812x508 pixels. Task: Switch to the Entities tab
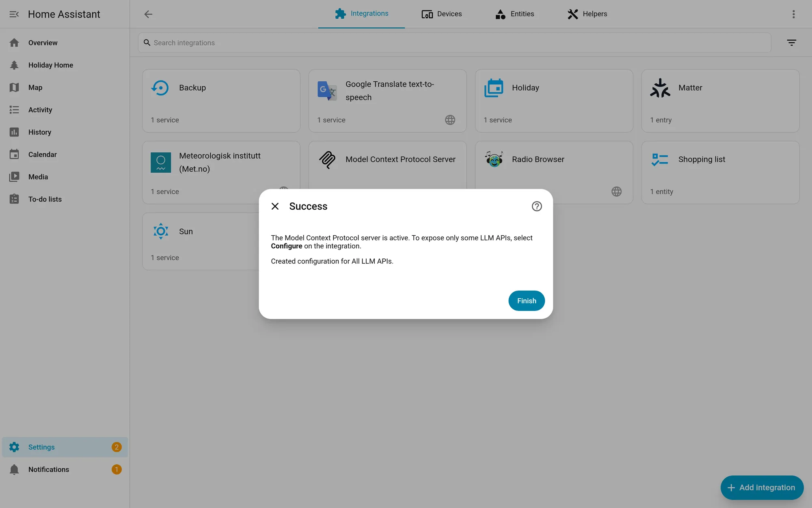(514, 14)
